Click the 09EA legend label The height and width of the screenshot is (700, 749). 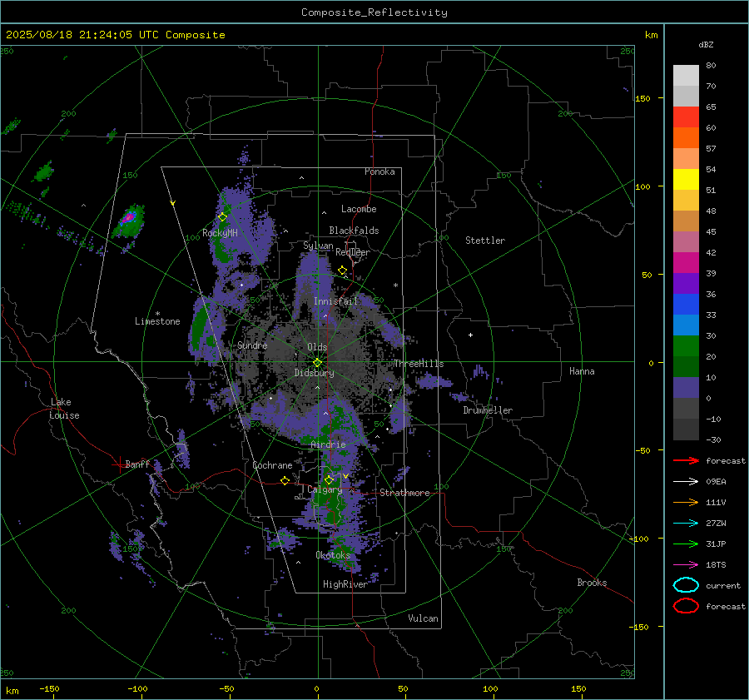point(716,482)
